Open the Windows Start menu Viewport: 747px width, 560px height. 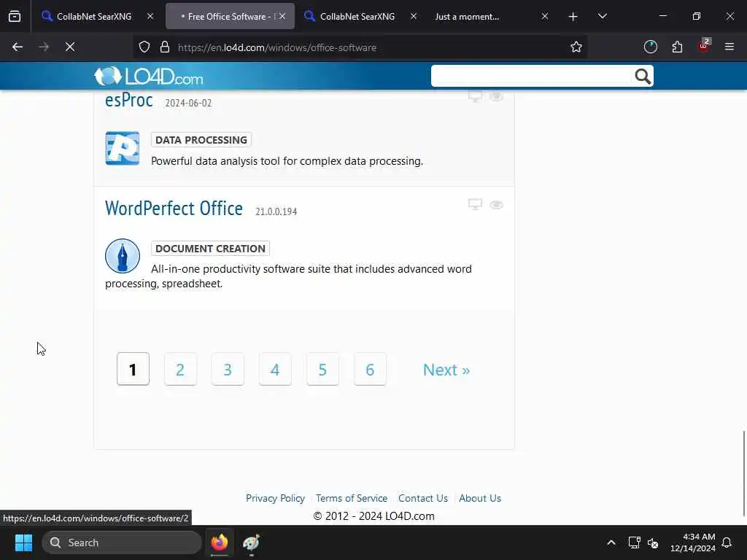tap(23, 542)
